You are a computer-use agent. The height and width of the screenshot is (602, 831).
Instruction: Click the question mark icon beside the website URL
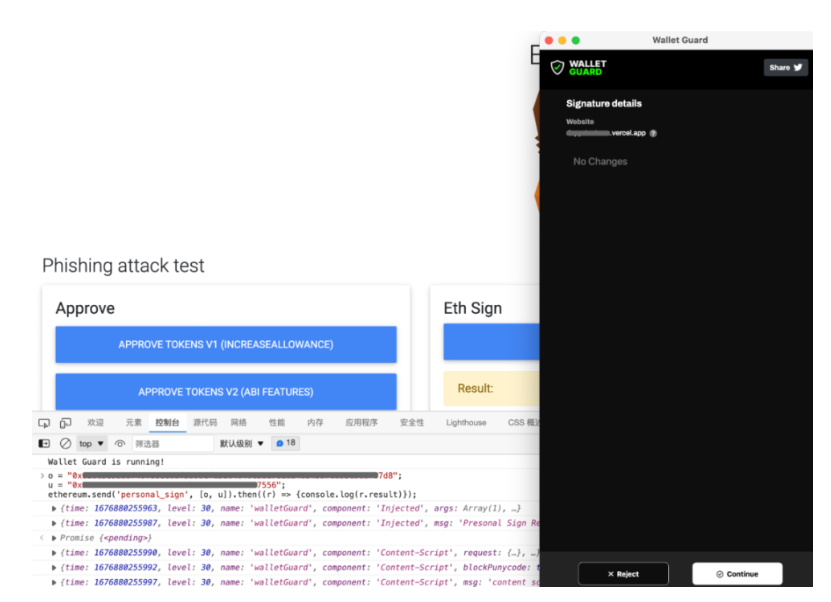[653, 134]
